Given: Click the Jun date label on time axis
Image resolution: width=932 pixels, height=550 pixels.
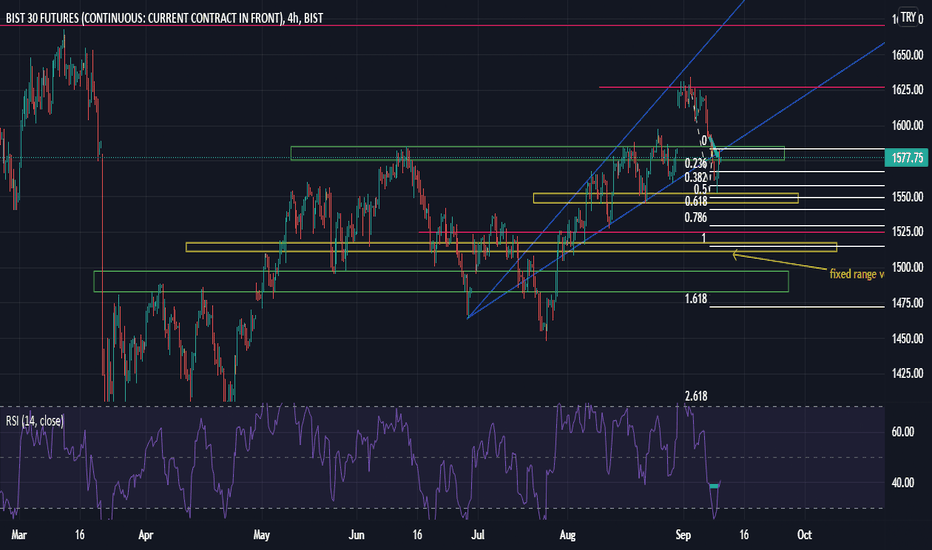Looking at the screenshot, I should tap(356, 535).
